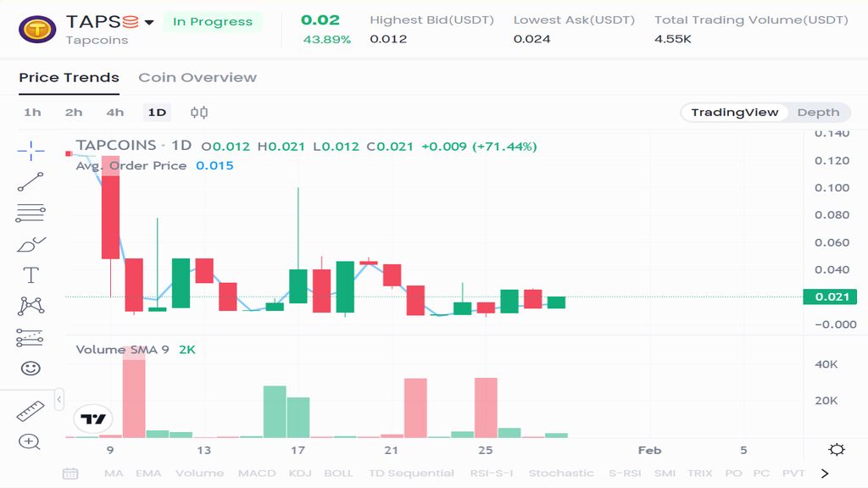Open the date range calendar icon

coord(70,474)
